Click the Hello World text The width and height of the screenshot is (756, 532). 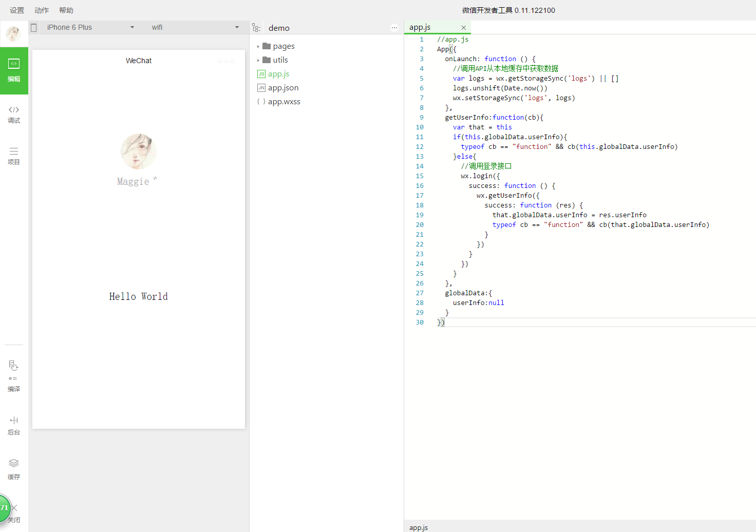(x=139, y=296)
